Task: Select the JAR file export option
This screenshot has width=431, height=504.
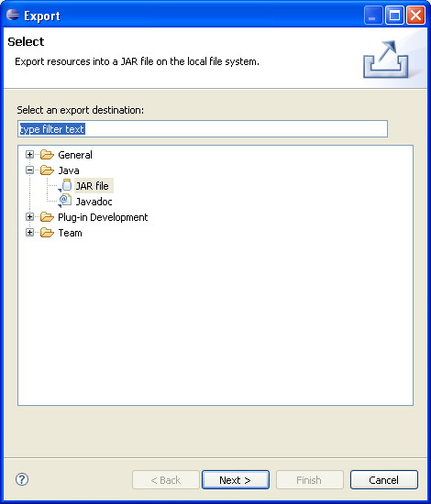Action: click(93, 186)
